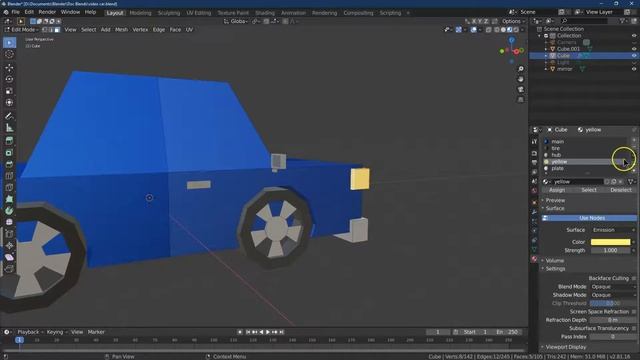Select the Cursor tool
640x360 pixels.
[x=9, y=54]
